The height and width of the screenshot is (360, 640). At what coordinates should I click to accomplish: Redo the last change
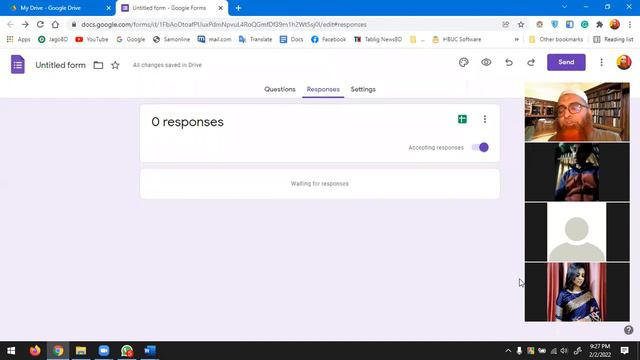(x=531, y=62)
